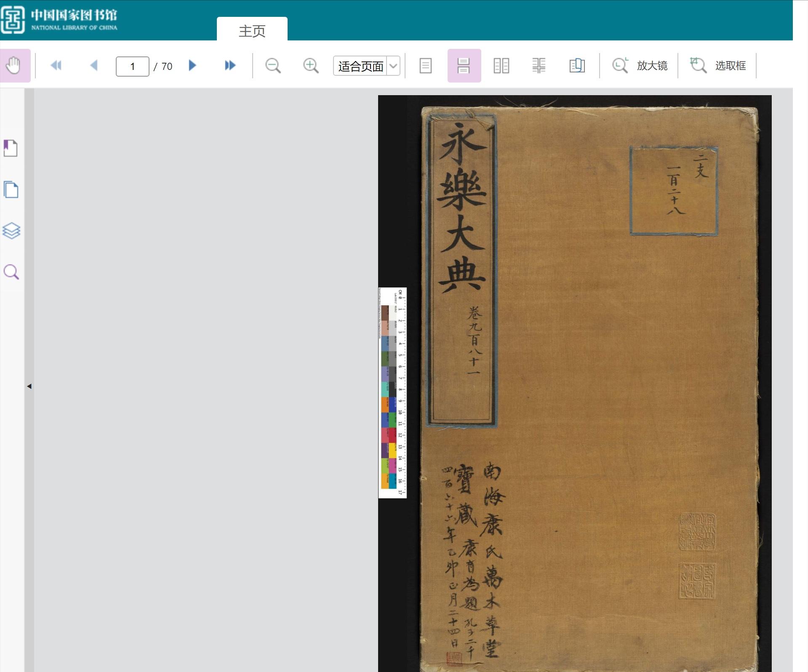Switch to the 主页 tab
This screenshot has height=672, width=808.
point(253,29)
